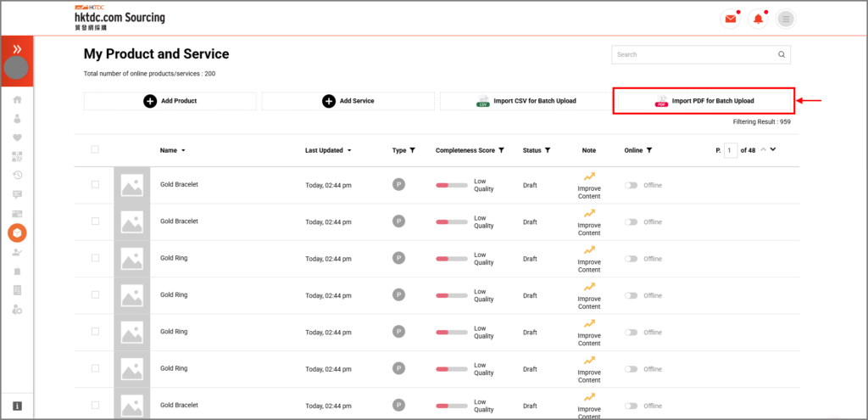The image size is (868, 420).
Task: Open the heart favorites icon in sidebar
Action: point(17,137)
